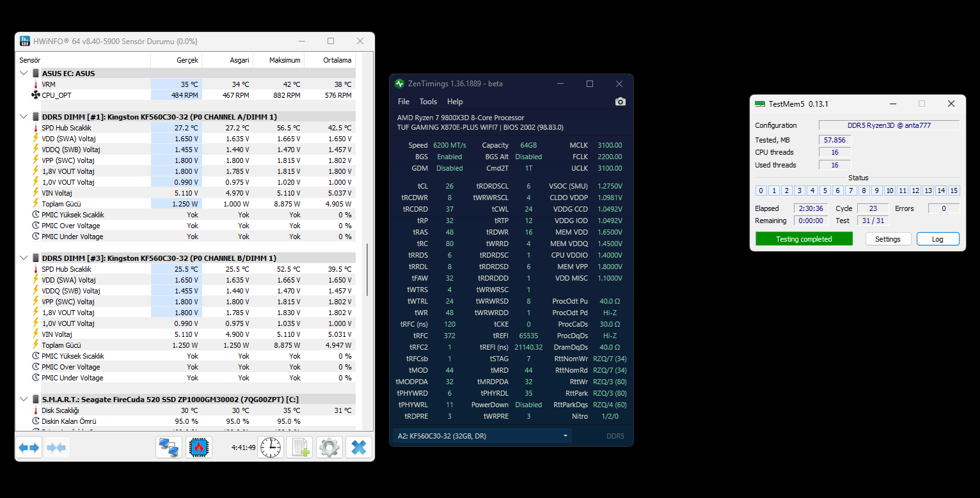Viewport: 980px width, 498px height.
Task: Click the Elapsed time value 2:30:36
Action: (811, 208)
